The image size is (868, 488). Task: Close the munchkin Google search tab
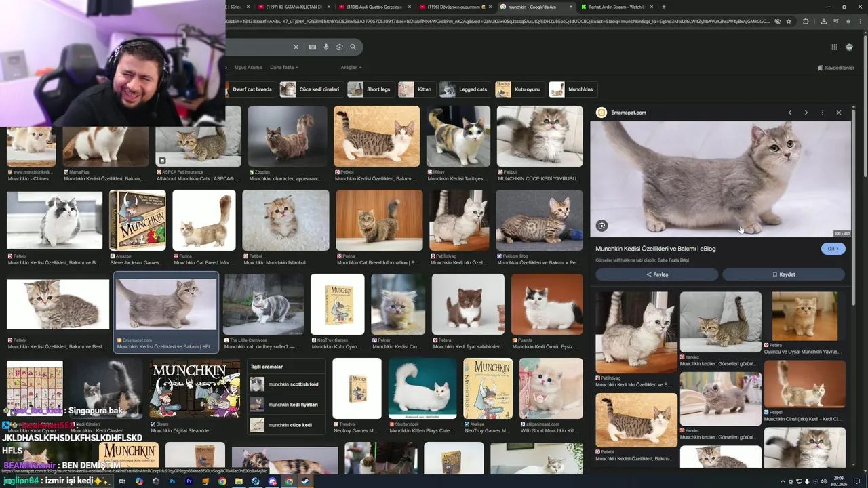(x=571, y=7)
